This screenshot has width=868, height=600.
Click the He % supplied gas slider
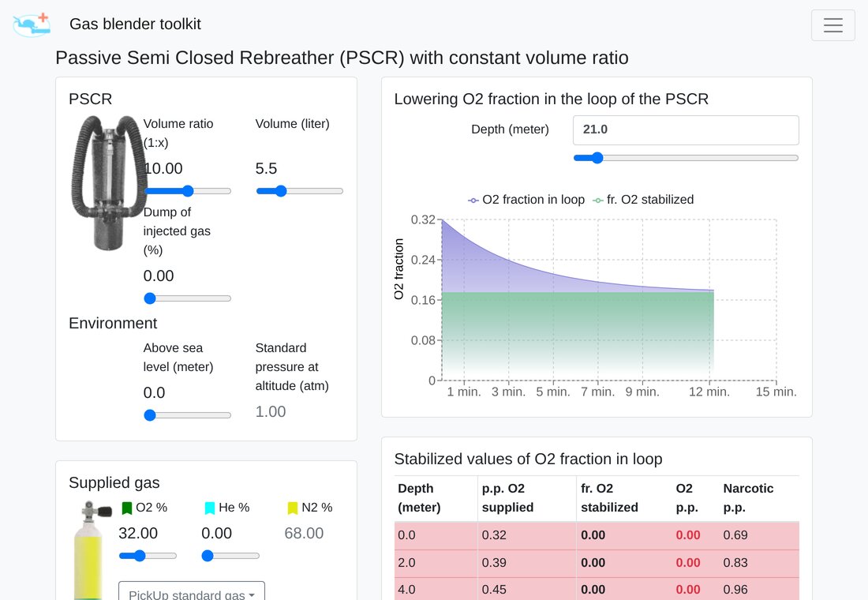tap(230, 556)
